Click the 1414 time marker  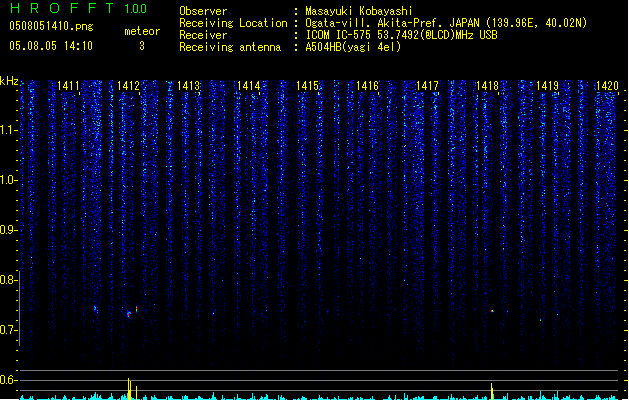point(248,86)
